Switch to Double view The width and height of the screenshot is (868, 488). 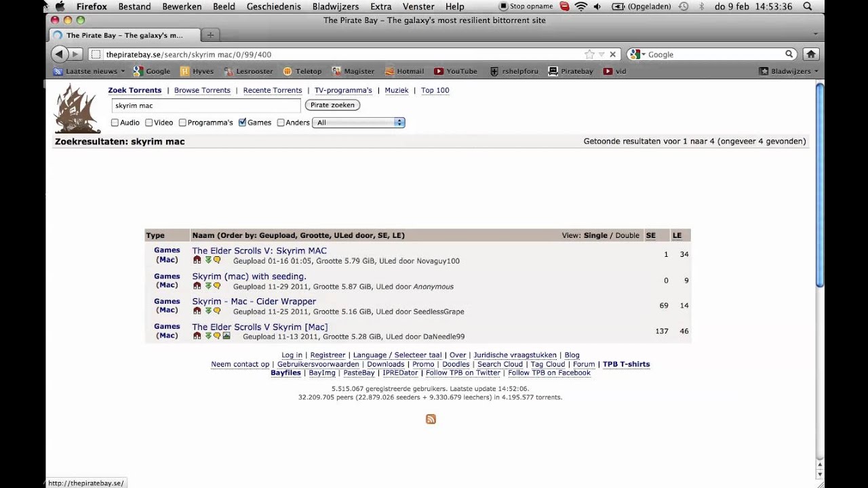coord(627,236)
